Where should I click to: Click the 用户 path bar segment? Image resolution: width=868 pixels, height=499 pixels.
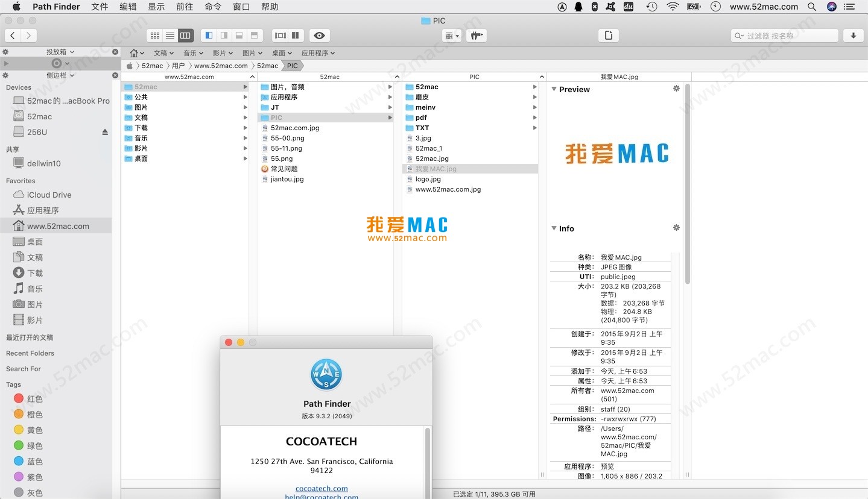tap(178, 66)
